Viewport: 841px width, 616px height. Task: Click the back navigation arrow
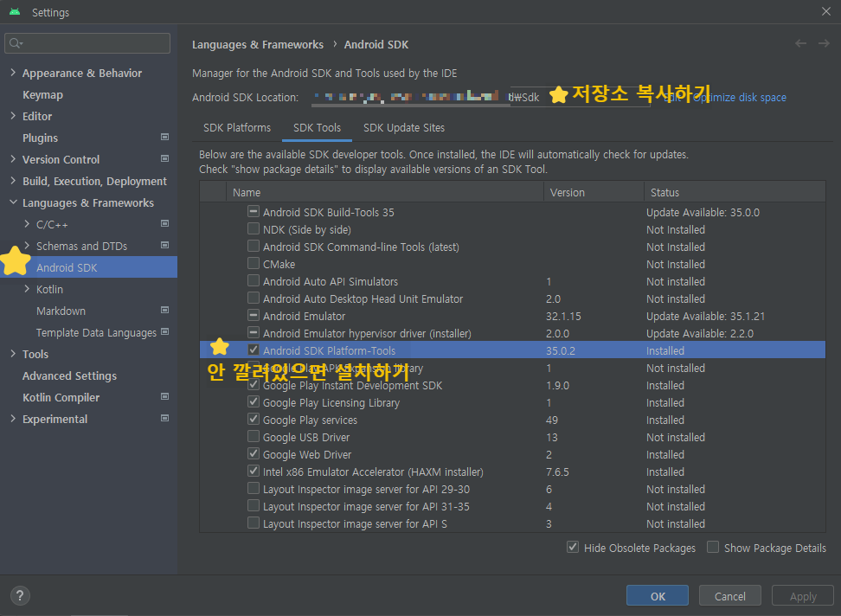tap(801, 43)
